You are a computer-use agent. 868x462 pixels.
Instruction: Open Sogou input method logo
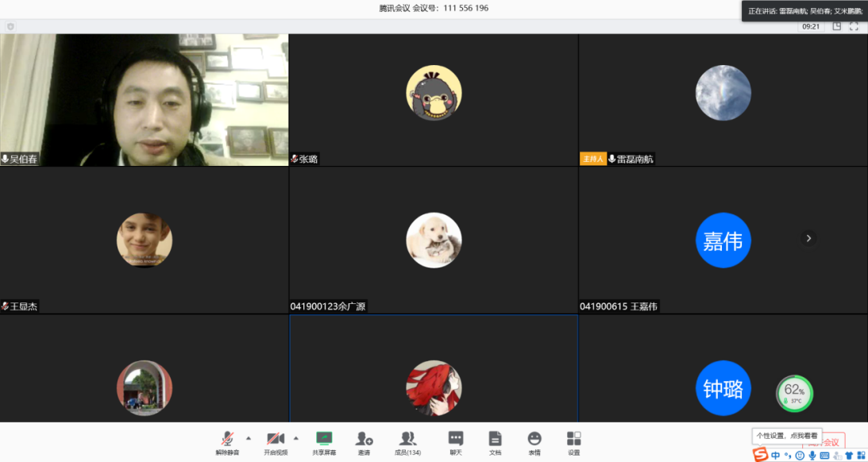pos(761,455)
